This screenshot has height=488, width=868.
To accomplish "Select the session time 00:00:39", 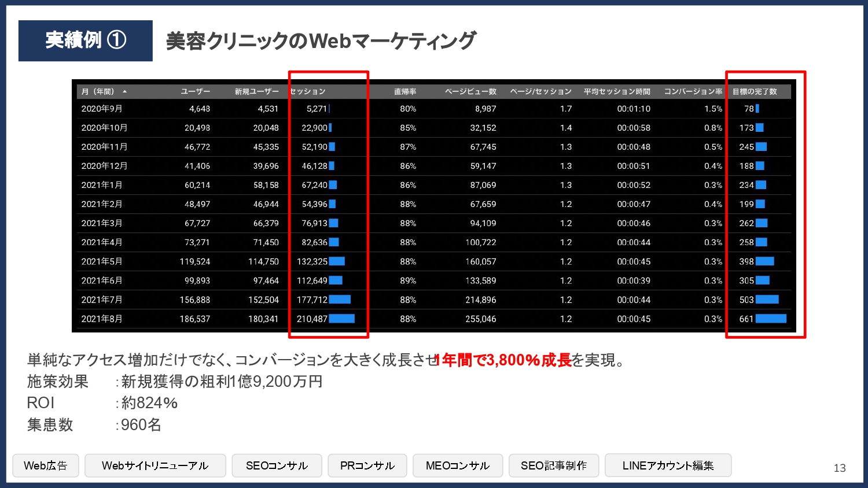I will pyautogui.click(x=634, y=280).
